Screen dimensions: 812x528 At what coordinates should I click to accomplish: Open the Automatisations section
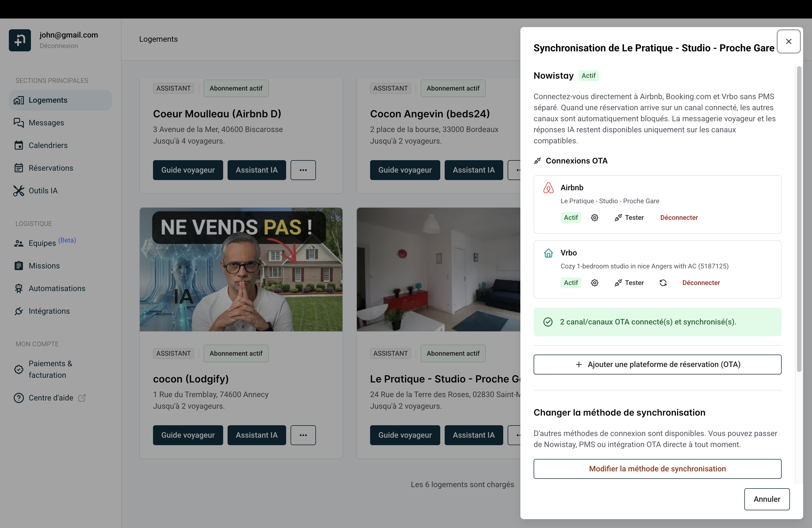point(57,289)
